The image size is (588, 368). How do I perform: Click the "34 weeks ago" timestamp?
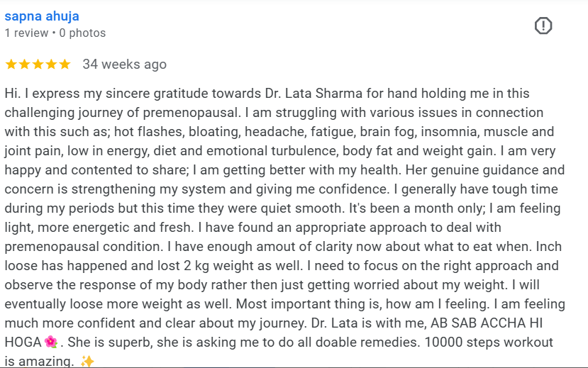[x=125, y=64]
